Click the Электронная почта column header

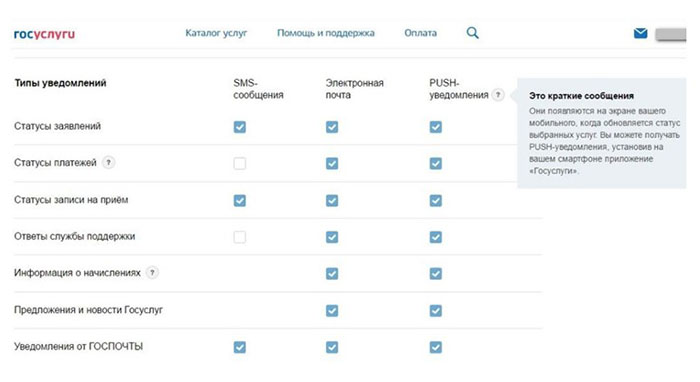tap(354, 89)
